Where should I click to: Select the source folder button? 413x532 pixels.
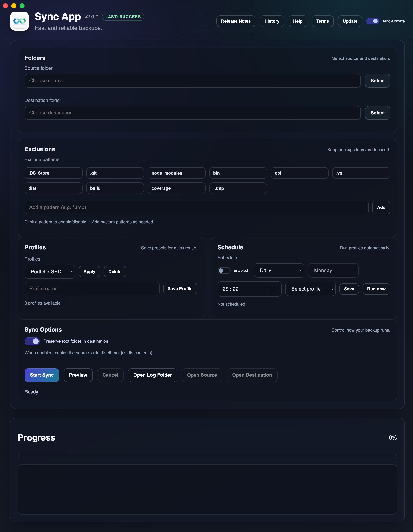[377, 81]
